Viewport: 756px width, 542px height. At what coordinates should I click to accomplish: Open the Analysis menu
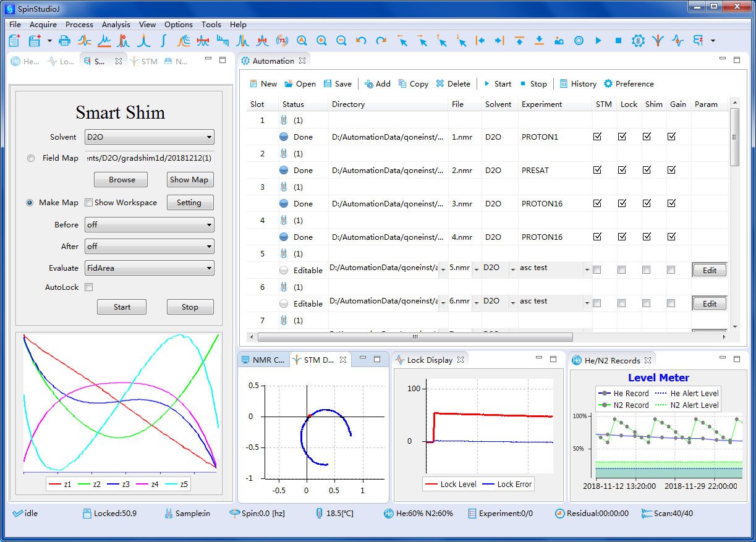point(116,25)
